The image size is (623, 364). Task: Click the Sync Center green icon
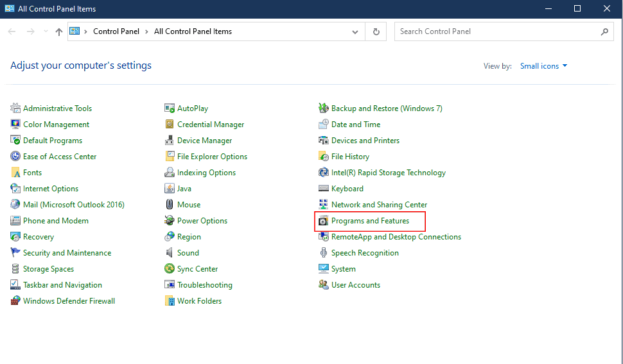pyautogui.click(x=170, y=269)
